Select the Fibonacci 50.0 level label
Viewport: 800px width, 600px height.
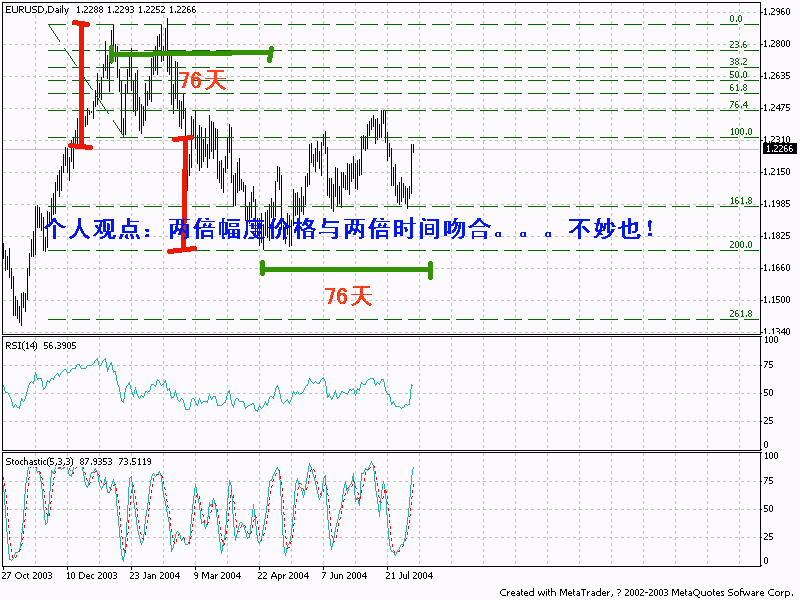738,74
